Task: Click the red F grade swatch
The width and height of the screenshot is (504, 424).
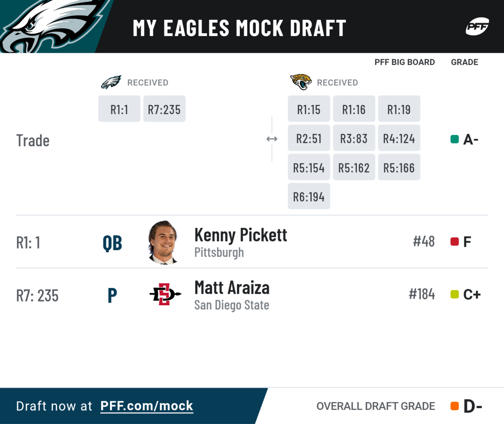Action: pyautogui.click(x=454, y=241)
